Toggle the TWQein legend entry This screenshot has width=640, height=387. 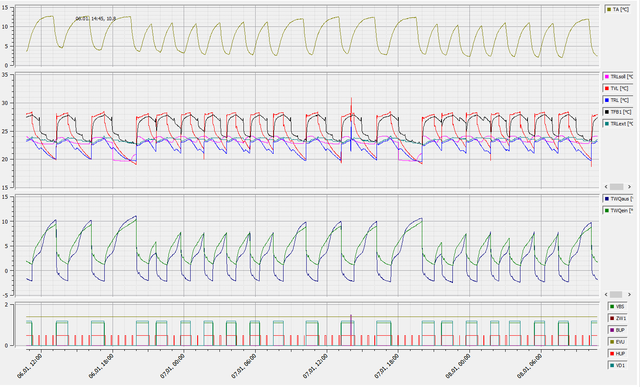point(618,211)
